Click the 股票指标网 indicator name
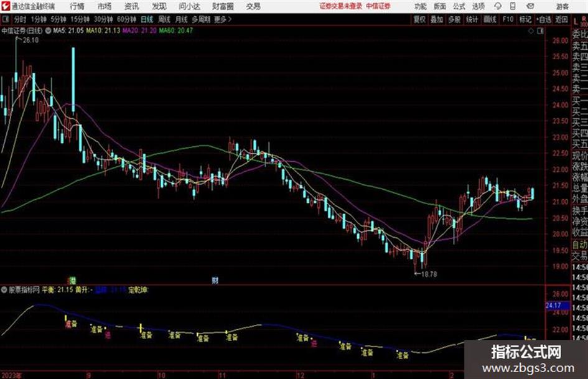The image size is (588, 379). tap(24, 290)
